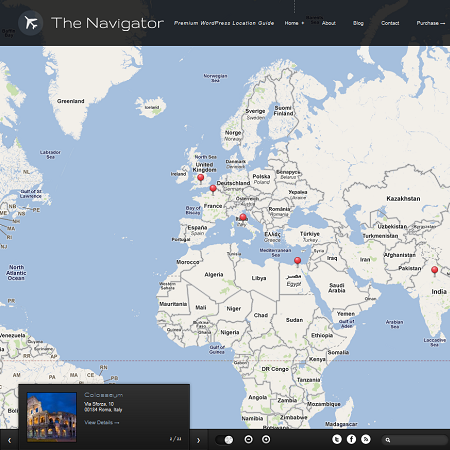The height and width of the screenshot is (450, 450).
Task: Open the Colosseum photo thumbnail
Action: coord(52,417)
